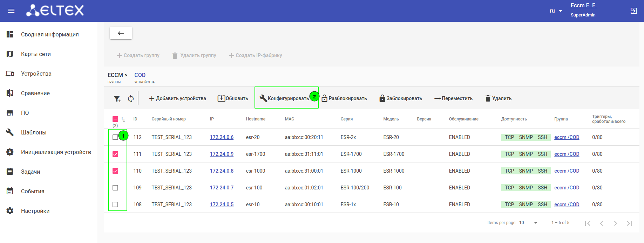This screenshot has height=243, width=644.
Task: Click the logout icon in header
Action: [633, 11]
